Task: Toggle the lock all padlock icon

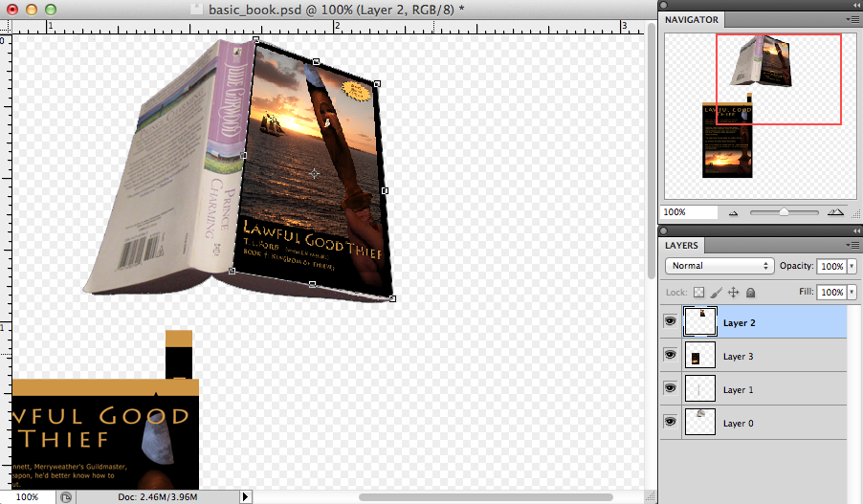Action: pos(750,292)
